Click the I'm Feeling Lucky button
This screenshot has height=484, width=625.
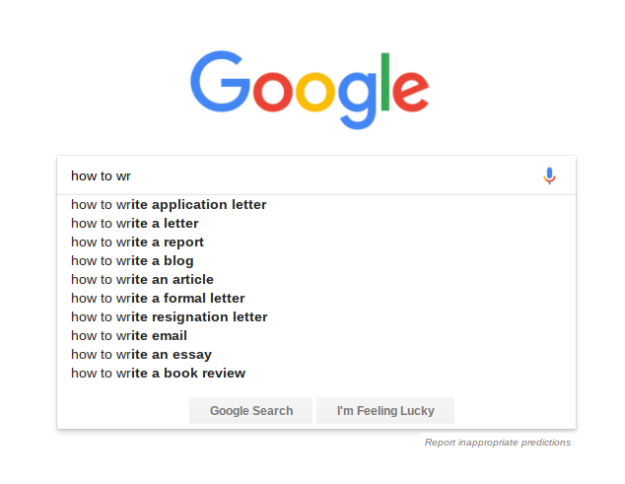point(385,411)
